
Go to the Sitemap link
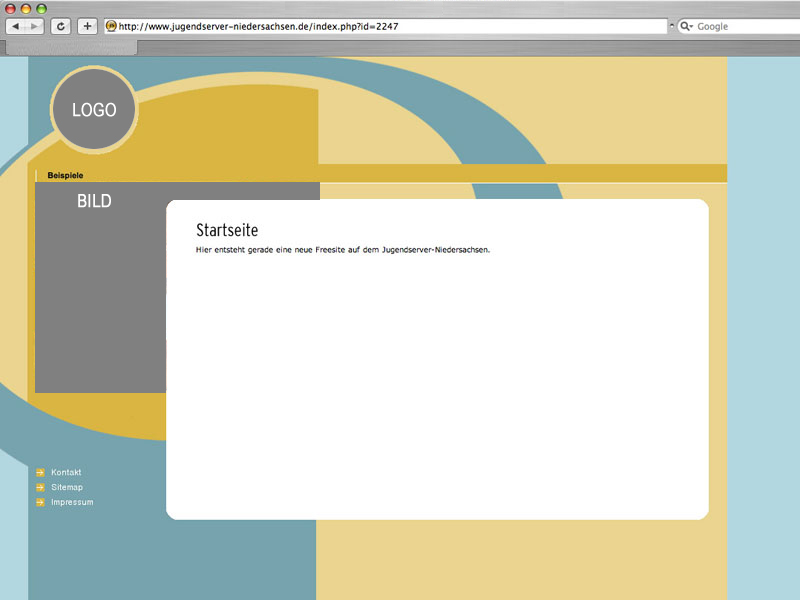pos(67,487)
